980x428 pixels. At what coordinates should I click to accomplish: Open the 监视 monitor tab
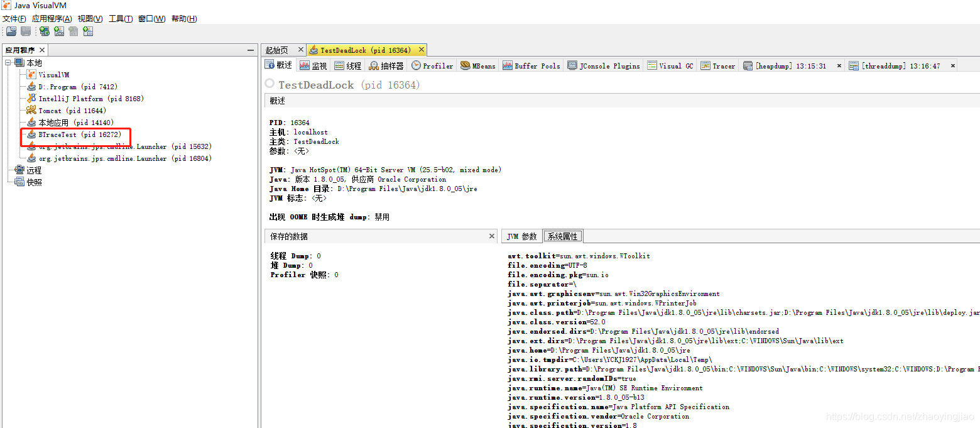[313, 65]
